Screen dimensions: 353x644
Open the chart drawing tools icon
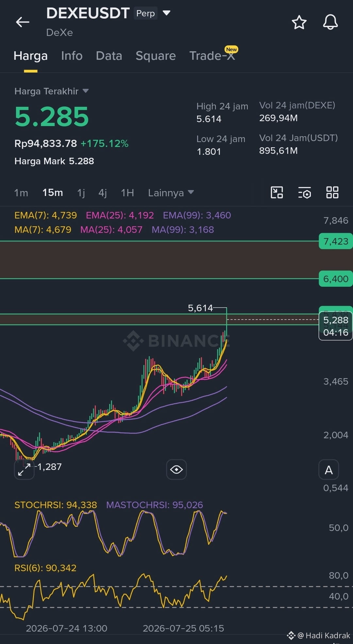[x=277, y=192]
